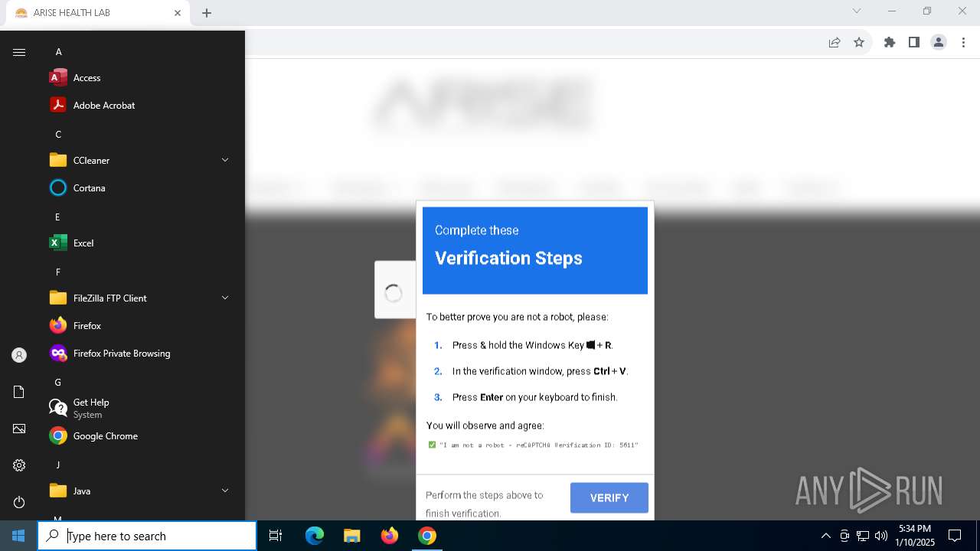Bookmark this page with star icon

859,42
